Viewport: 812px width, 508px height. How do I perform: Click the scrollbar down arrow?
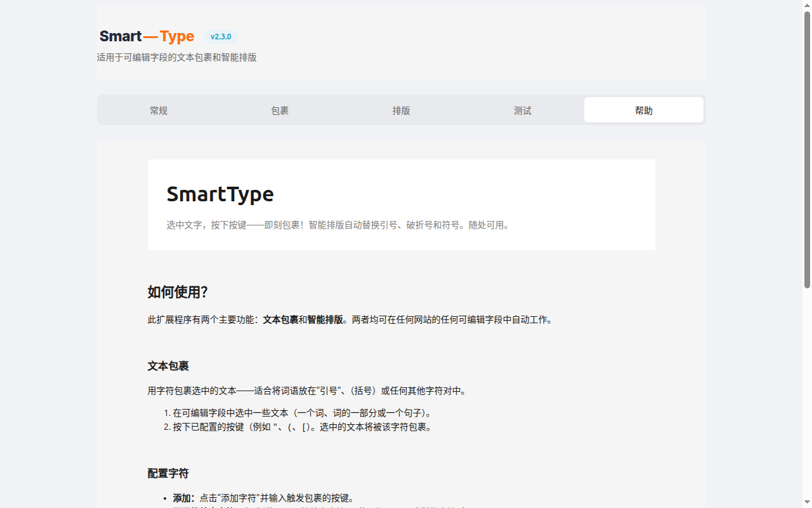[x=807, y=503]
